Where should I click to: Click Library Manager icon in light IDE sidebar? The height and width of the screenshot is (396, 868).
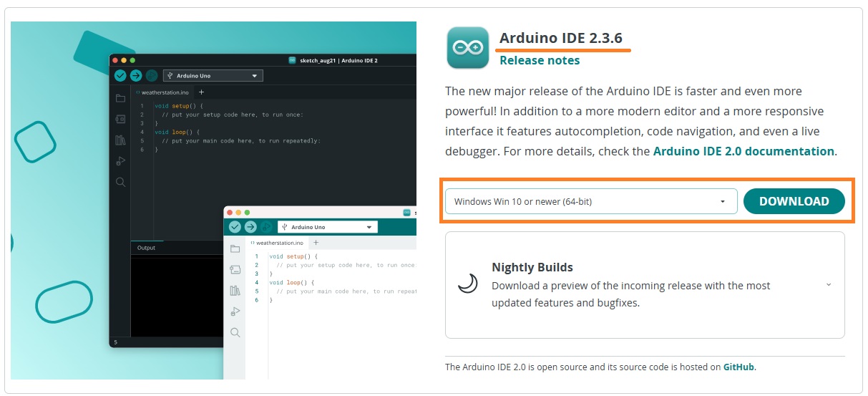[x=235, y=291]
